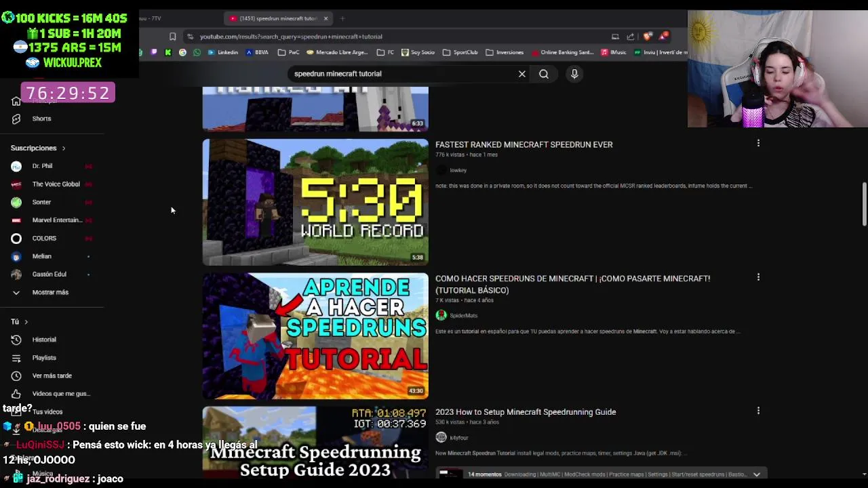This screenshot has width=868, height=488.
Task: Open Melian subscription channel
Action: click(41, 256)
